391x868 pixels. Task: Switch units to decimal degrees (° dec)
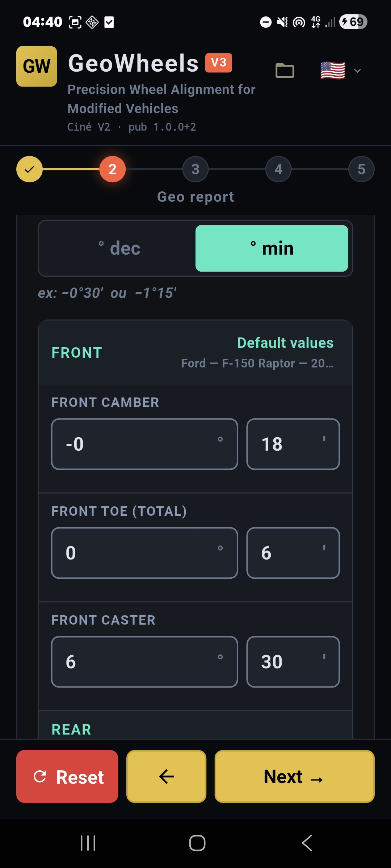pos(119,248)
